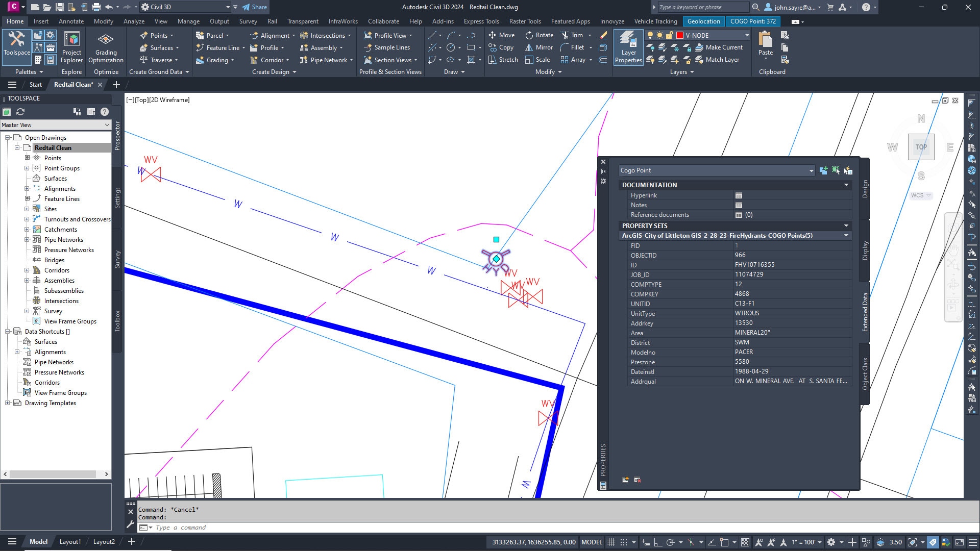
Task: Toggle transparency display in status bar
Action: (745, 542)
